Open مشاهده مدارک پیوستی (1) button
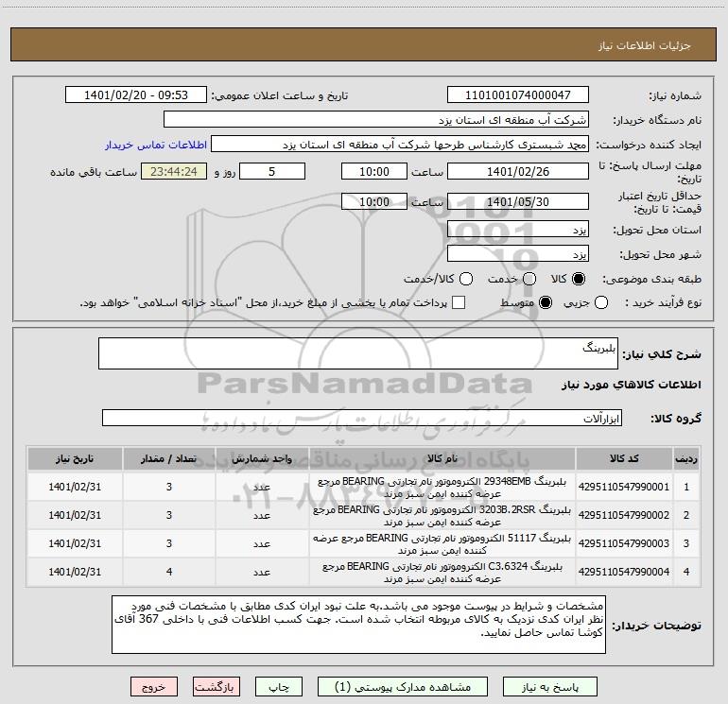The width and height of the screenshot is (728, 704). pyautogui.click(x=403, y=687)
